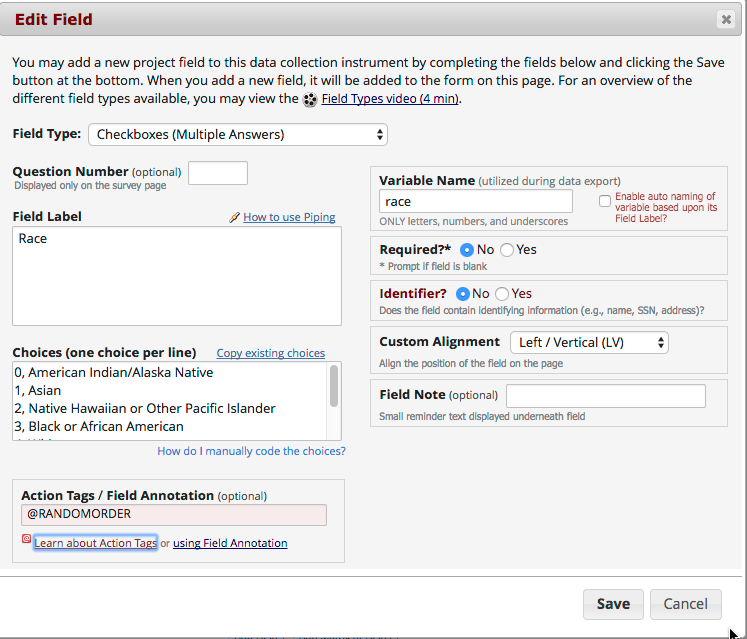Click Copy existing choices link
Image resolution: width=747 pixels, height=639 pixels.
click(x=271, y=353)
